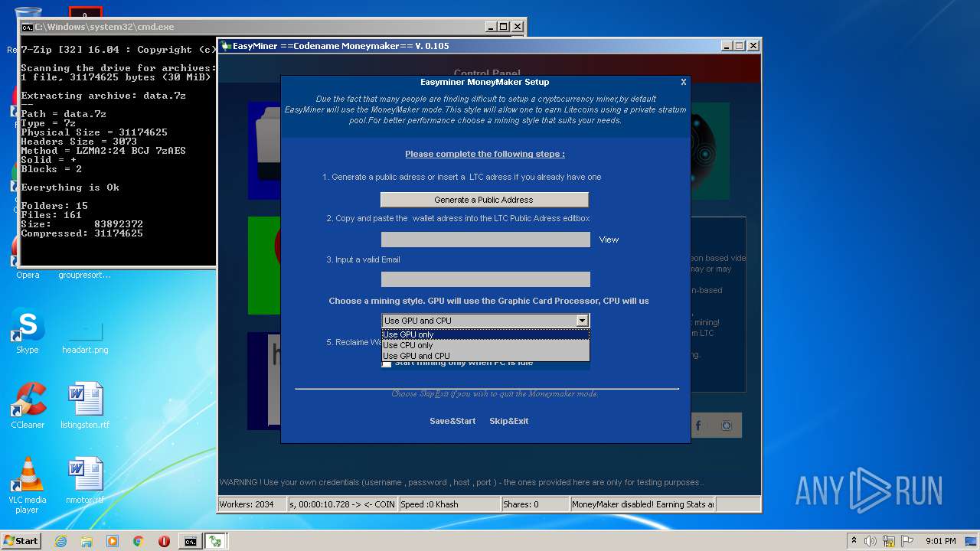Collapse mining style dropdown arrow

coord(582,321)
